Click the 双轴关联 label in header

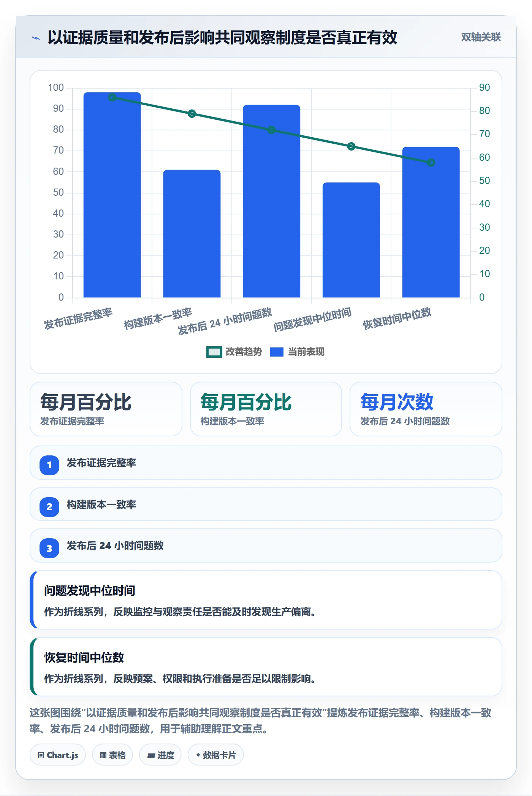[481, 37]
